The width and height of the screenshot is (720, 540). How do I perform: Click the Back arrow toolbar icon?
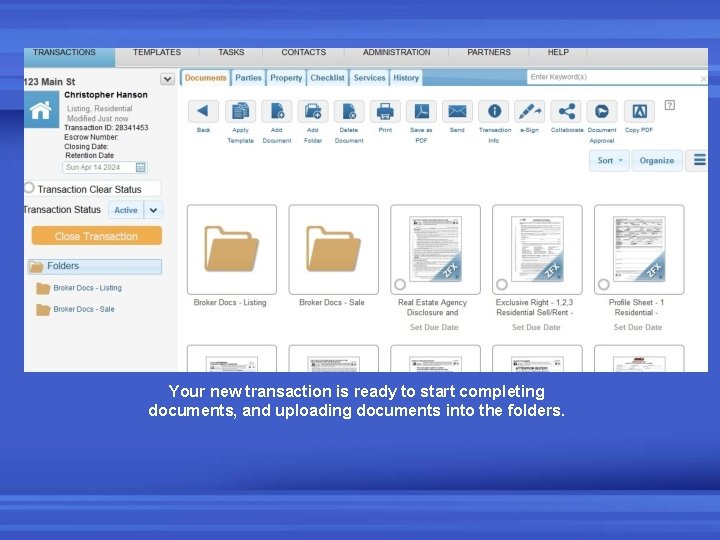pyautogui.click(x=203, y=111)
